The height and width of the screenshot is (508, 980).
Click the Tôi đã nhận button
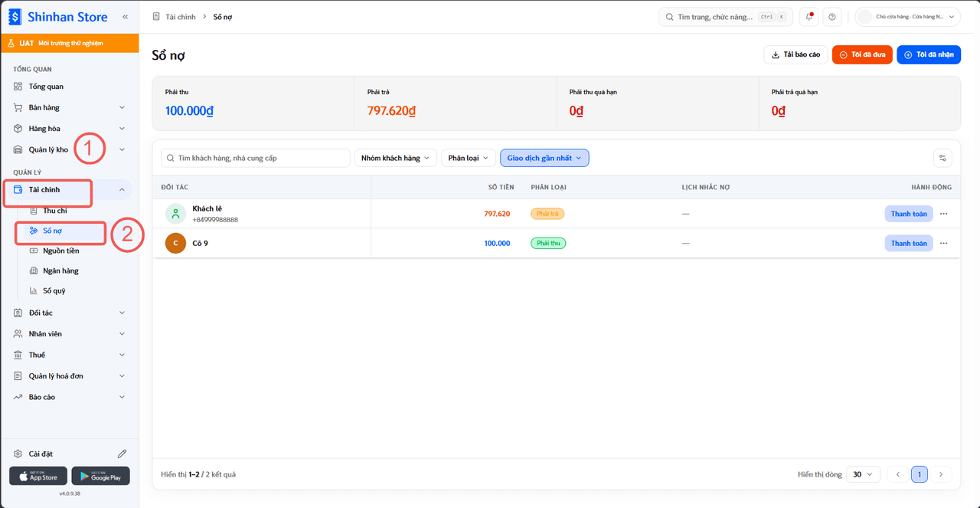coord(929,54)
